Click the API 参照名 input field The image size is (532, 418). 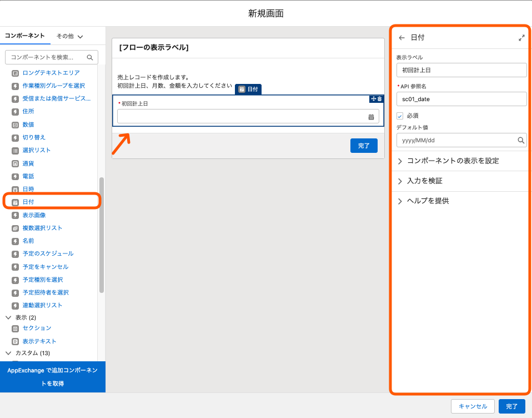(461, 99)
